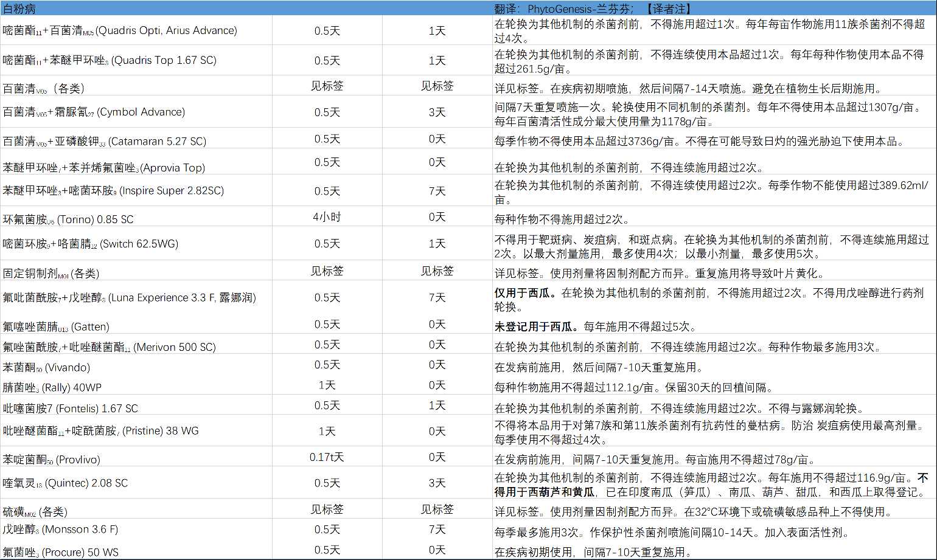Select the Merivon 500 SC product cell
Viewport: 937px width, 560px height.
[x=136, y=345]
